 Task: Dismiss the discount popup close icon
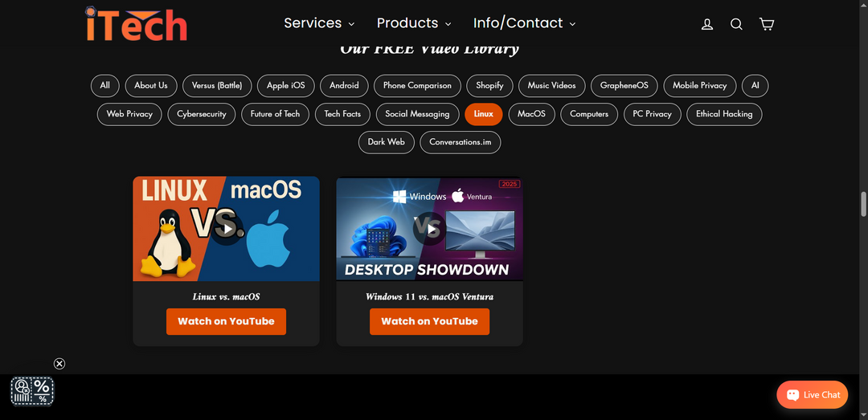pos(59,364)
